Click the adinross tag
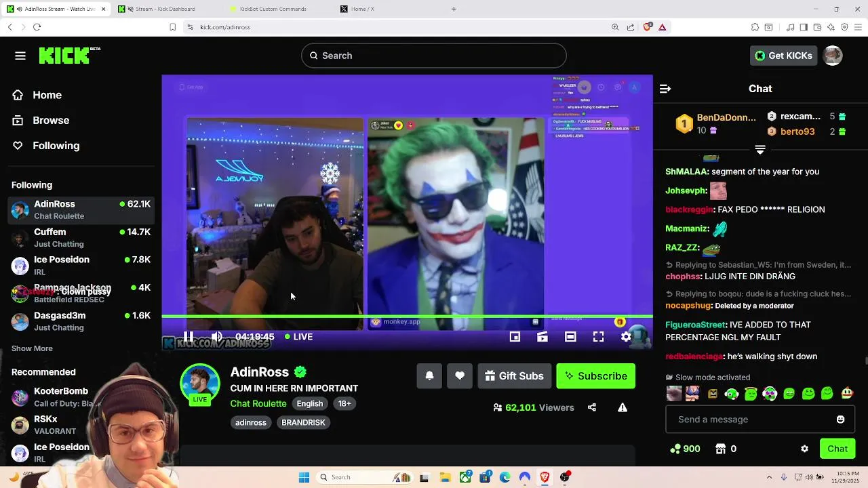 point(251,422)
